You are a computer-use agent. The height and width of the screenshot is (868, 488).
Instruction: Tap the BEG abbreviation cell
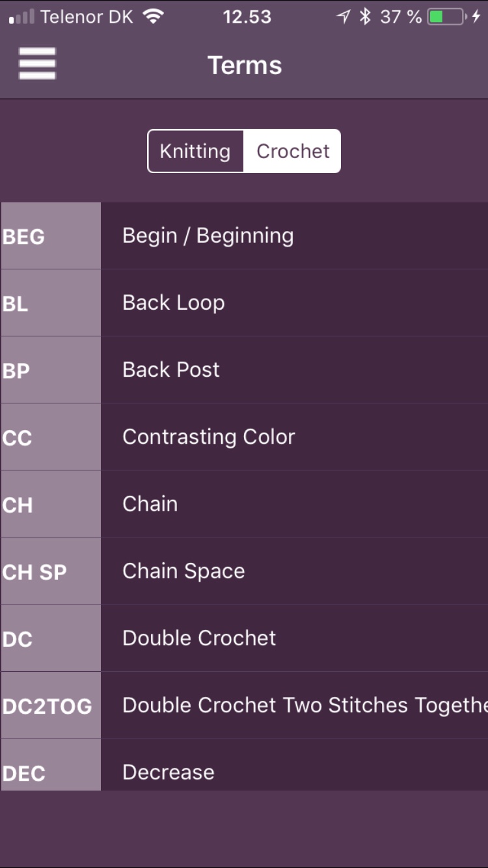pyautogui.click(x=51, y=236)
